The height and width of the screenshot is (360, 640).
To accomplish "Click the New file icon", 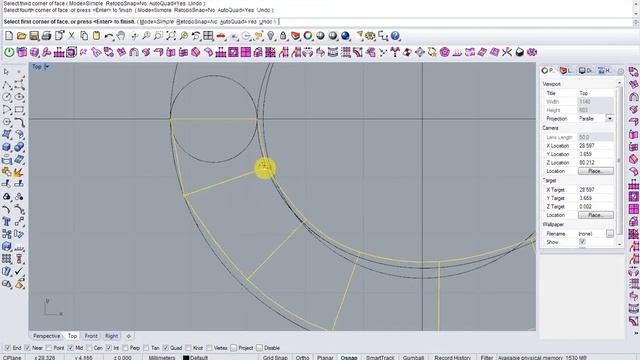I will [x=9, y=36].
